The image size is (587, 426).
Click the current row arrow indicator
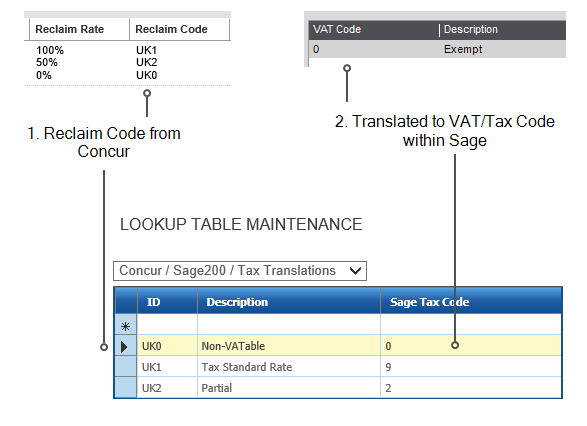point(124,347)
